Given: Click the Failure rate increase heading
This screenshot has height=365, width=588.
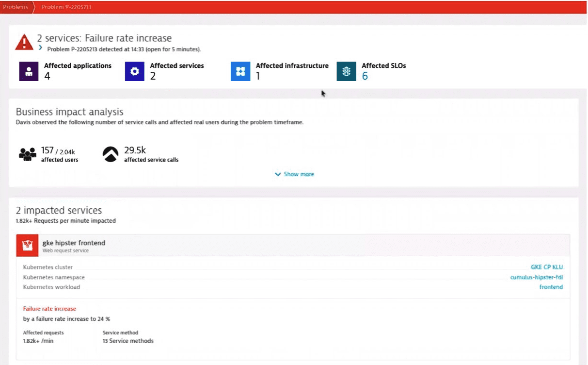Looking at the screenshot, I should click(49, 308).
